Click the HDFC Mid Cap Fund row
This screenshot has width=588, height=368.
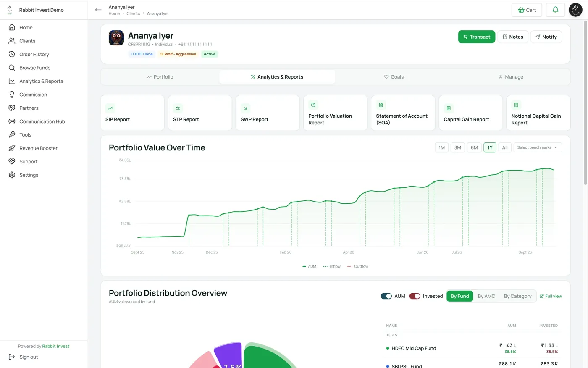pyautogui.click(x=473, y=348)
